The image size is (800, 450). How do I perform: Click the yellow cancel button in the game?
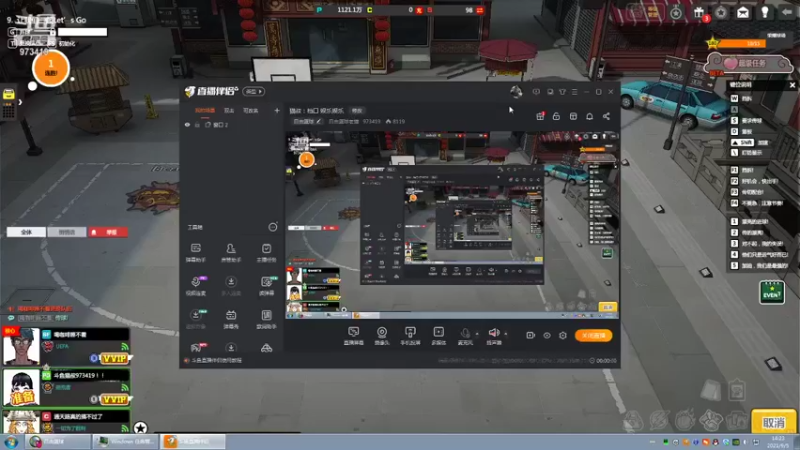pos(773,422)
